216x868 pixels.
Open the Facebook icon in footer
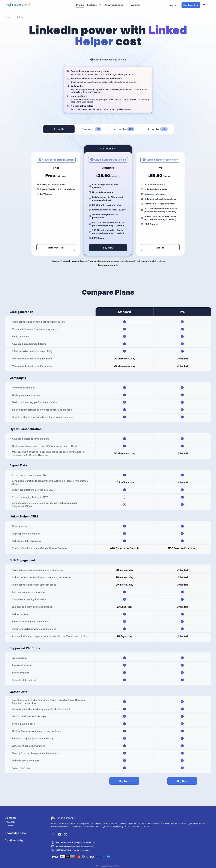point(53,834)
